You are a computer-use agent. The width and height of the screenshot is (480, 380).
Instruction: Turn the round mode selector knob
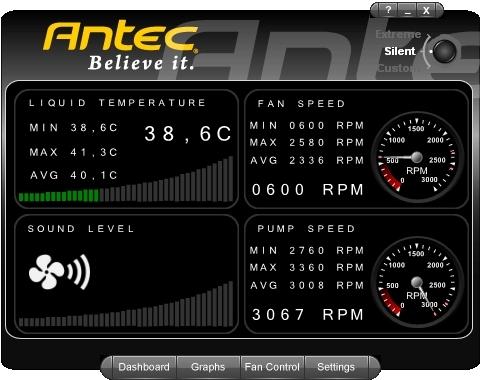[x=444, y=52]
